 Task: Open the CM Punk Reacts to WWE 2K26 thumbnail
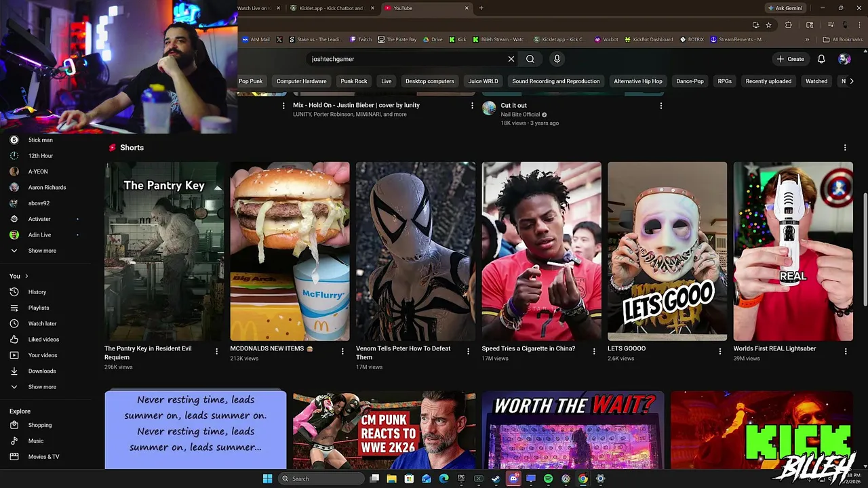[384, 430]
